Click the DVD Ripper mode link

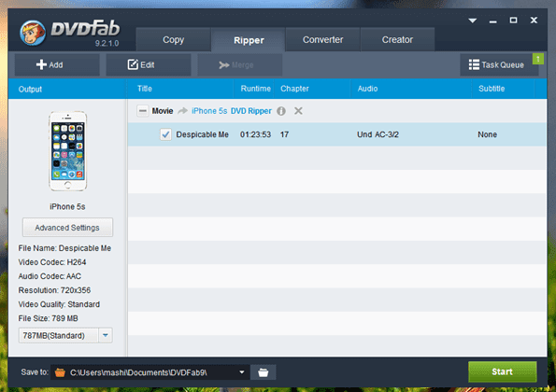click(251, 111)
